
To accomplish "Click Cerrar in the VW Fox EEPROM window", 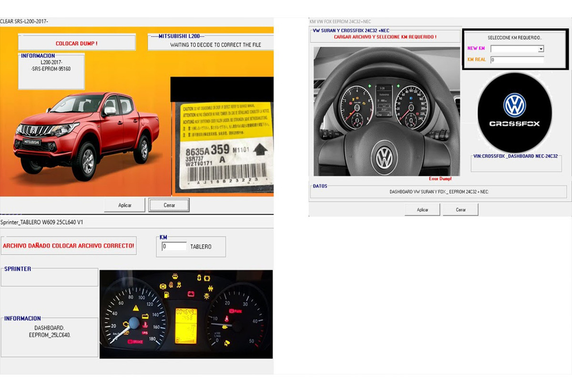I will [x=460, y=210].
